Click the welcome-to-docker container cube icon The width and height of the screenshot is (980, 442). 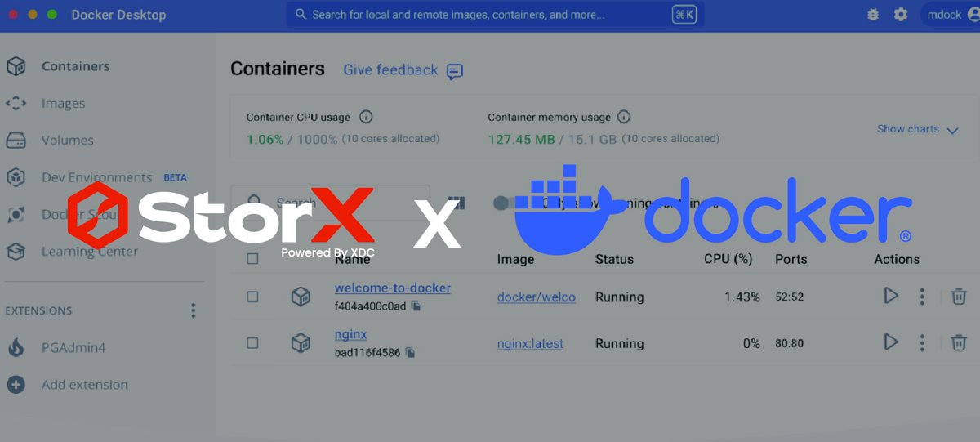click(x=301, y=297)
